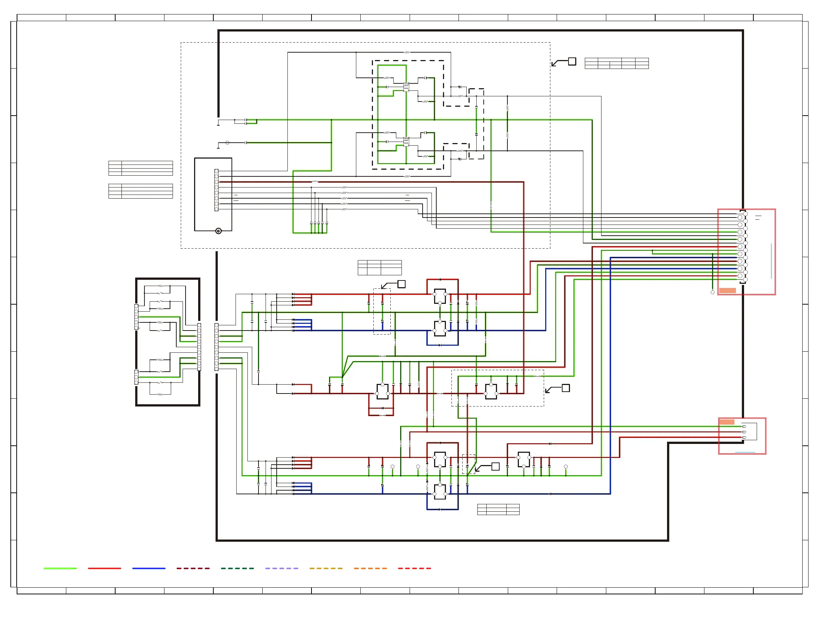Image resolution: width=840 pixels, height=624 pixels.
Task: Click the solid red legend line
Action: 104,568
